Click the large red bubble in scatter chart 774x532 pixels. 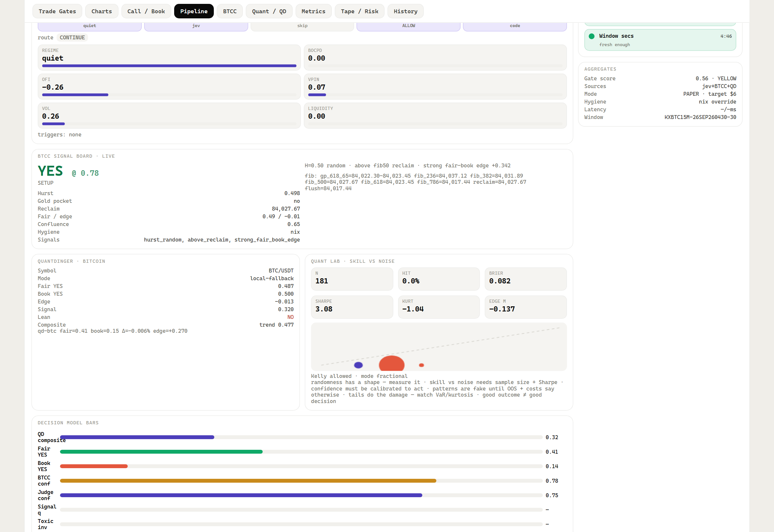pos(391,364)
